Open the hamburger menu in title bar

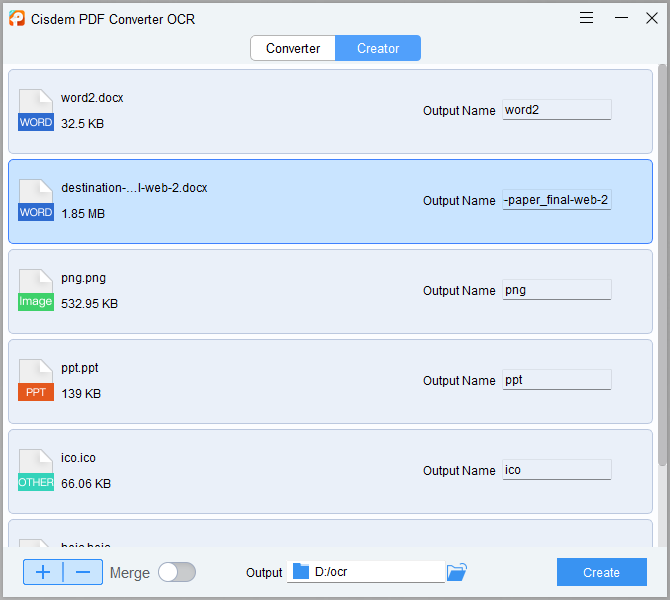click(586, 18)
